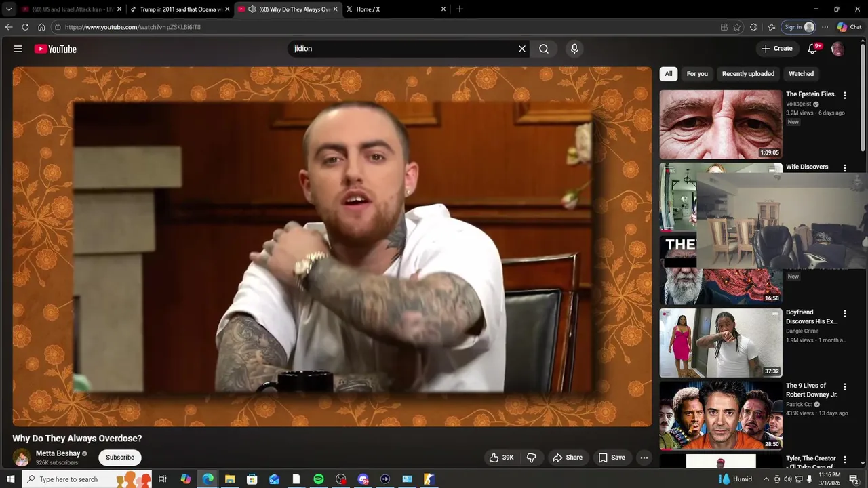Open the 'Dangle Crime' channel link

[x=802, y=331]
